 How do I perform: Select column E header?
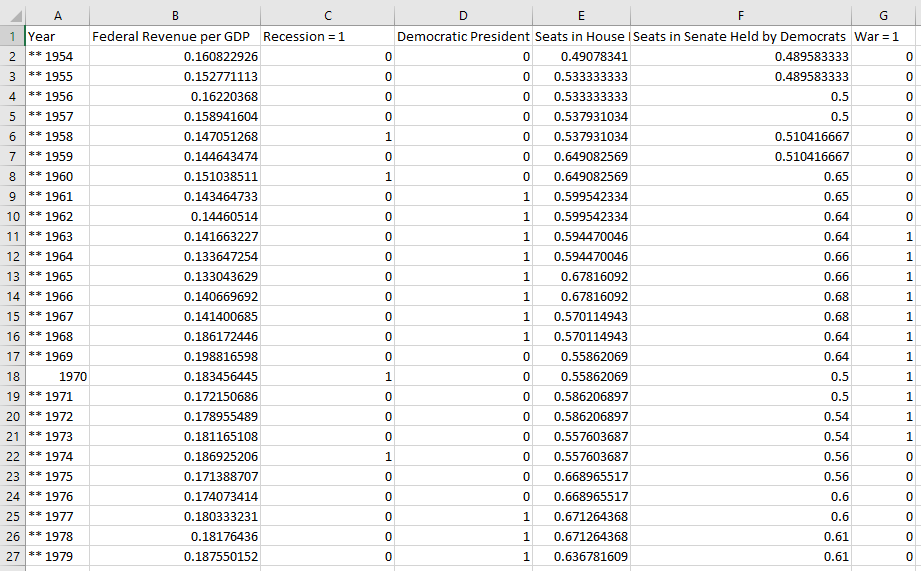581,16
